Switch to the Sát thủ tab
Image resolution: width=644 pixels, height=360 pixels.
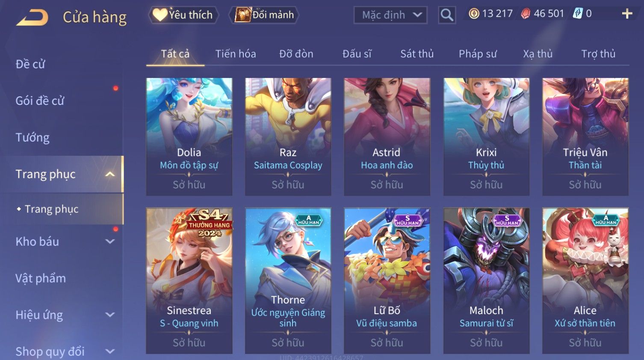pyautogui.click(x=417, y=54)
